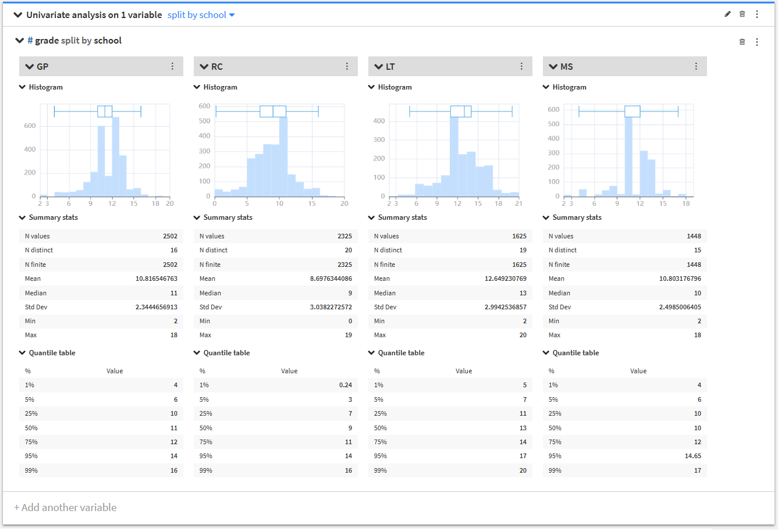Open the LT panel three-dot menu
Viewport: 778px width, 532px height.
pyautogui.click(x=521, y=66)
